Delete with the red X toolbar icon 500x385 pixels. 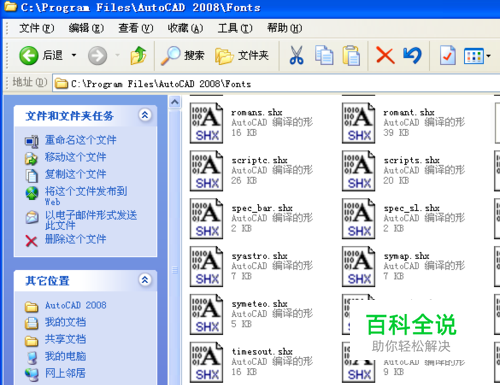tap(385, 55)
